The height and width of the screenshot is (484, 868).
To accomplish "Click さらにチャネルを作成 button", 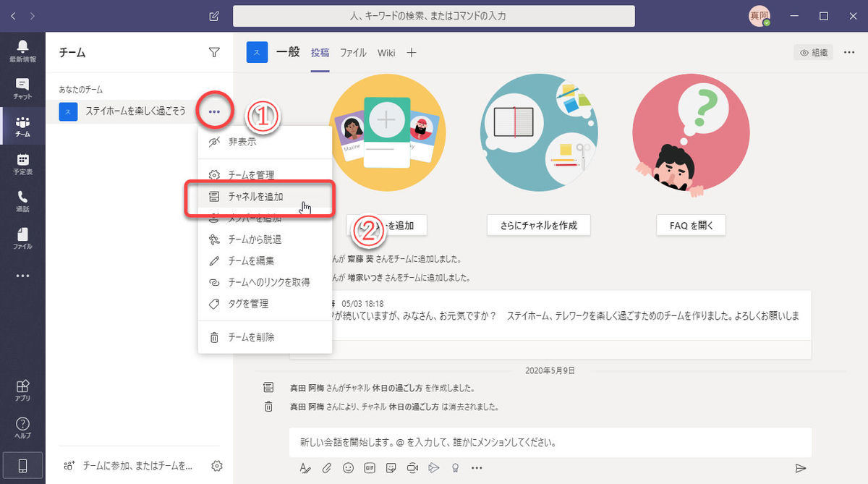I will click(x=539, y=225).
